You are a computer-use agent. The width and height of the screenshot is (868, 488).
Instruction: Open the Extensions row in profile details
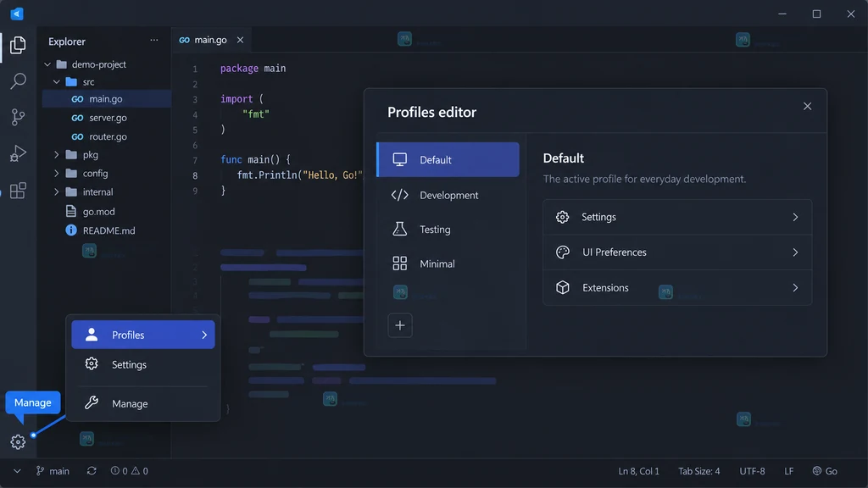pos(677,288)
